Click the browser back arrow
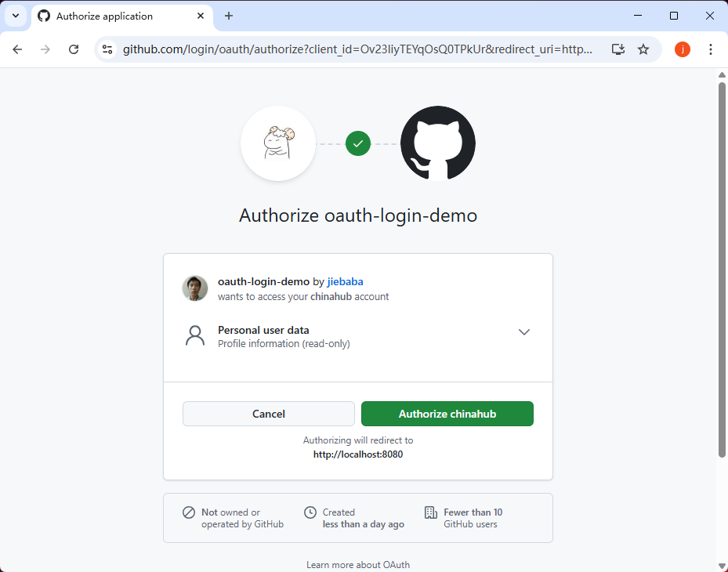Screen dimensions: 728x572 pos(17,49)
